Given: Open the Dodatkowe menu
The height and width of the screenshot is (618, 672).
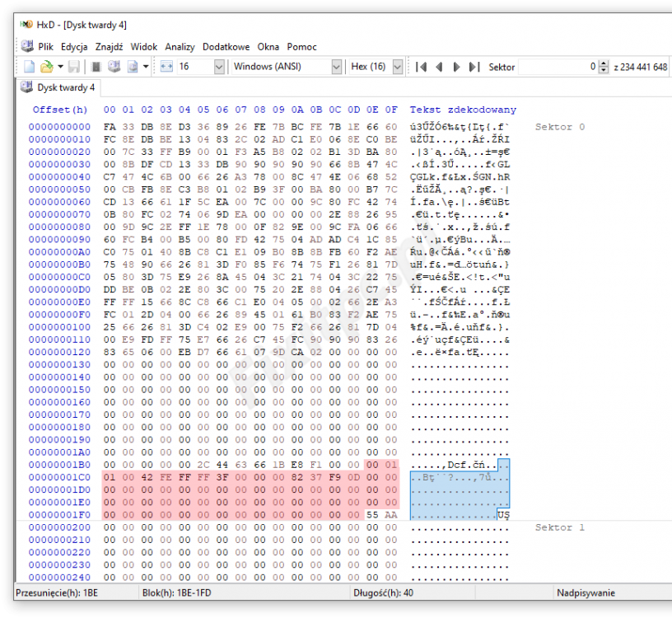Looking at the screenshot, I should (226, 47).
